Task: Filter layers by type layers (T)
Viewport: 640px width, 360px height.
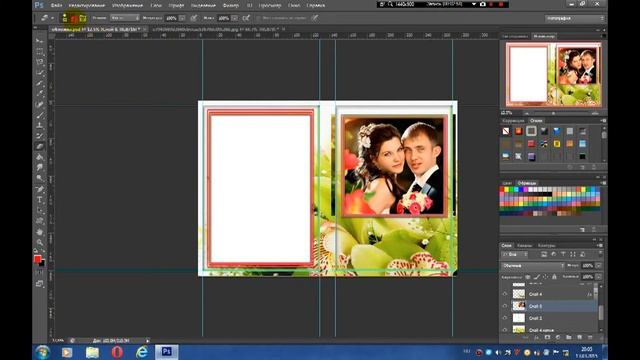Action: [563, 254]
